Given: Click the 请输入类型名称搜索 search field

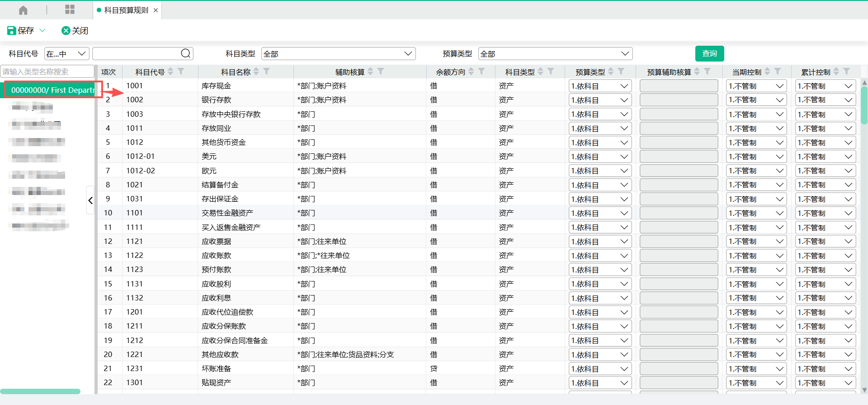Looking at the screenshot, I should coord(47,71).
